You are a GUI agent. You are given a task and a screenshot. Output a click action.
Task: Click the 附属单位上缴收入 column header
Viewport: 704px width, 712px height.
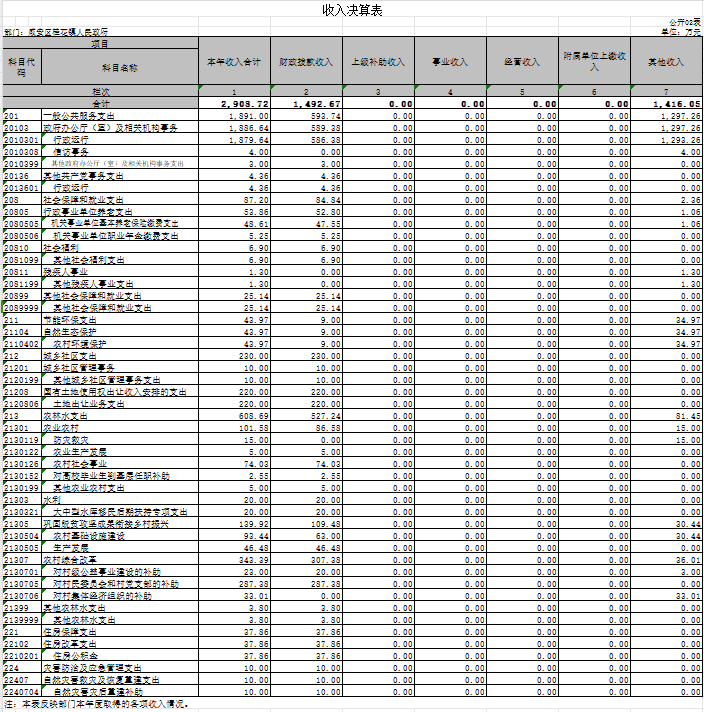[595, 61]
